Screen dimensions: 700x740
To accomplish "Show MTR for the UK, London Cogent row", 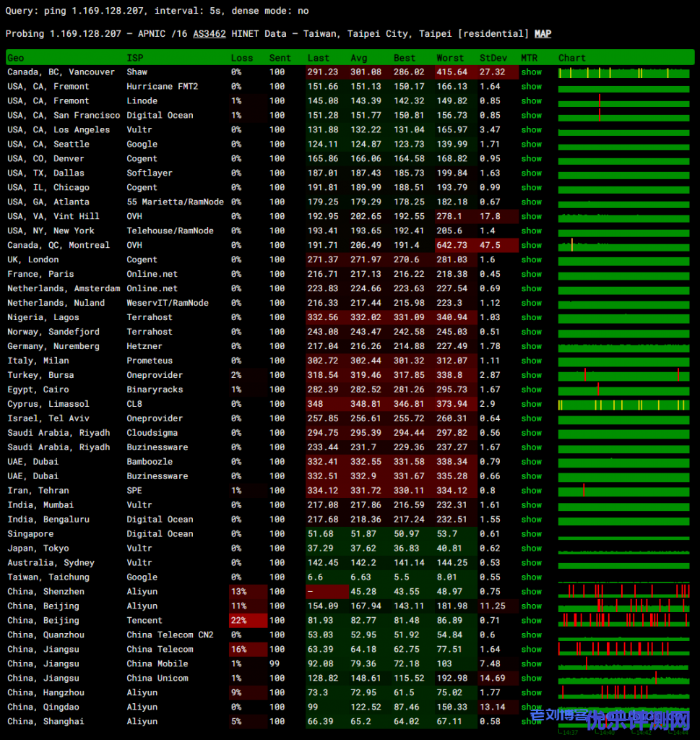I will pos(531,259).
